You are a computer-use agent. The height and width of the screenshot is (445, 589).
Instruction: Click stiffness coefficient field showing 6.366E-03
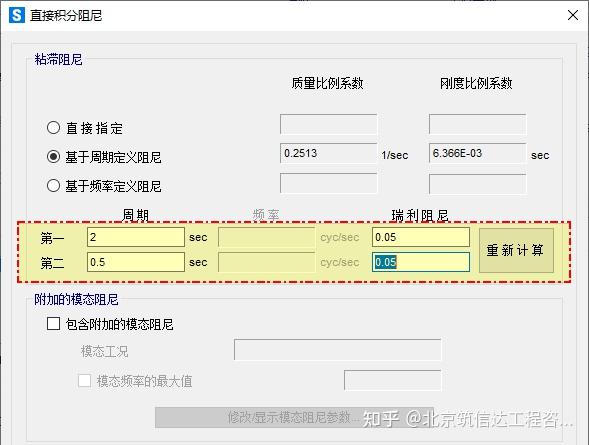[x=477, y=153]
